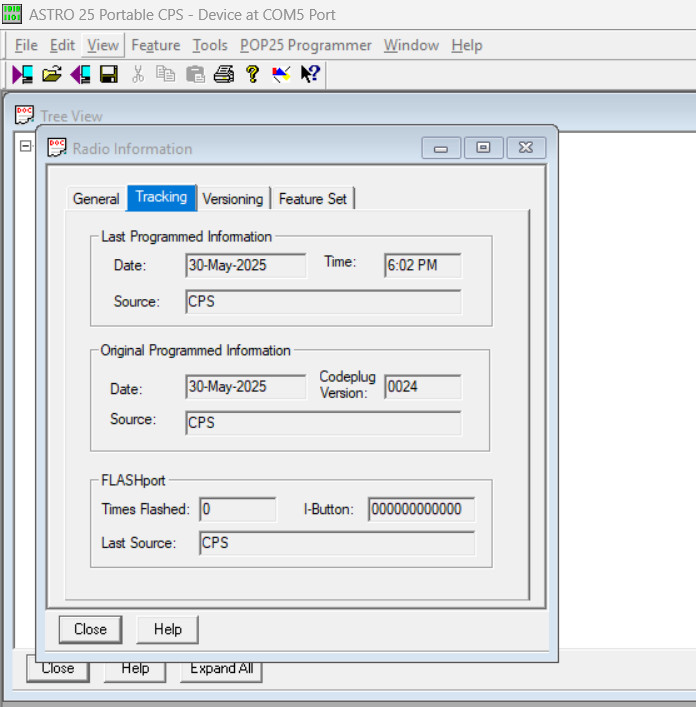Open the File menu

tap(26, 45)
